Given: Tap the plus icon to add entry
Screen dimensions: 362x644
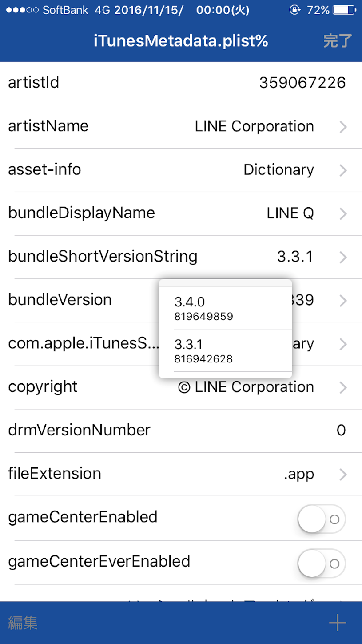Looking at the screenshot, I should point(338,623).
